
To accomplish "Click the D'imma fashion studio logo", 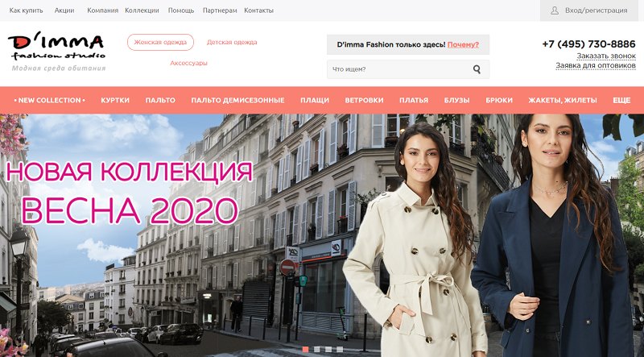I will pyautogui.click(x=57, y=53).
